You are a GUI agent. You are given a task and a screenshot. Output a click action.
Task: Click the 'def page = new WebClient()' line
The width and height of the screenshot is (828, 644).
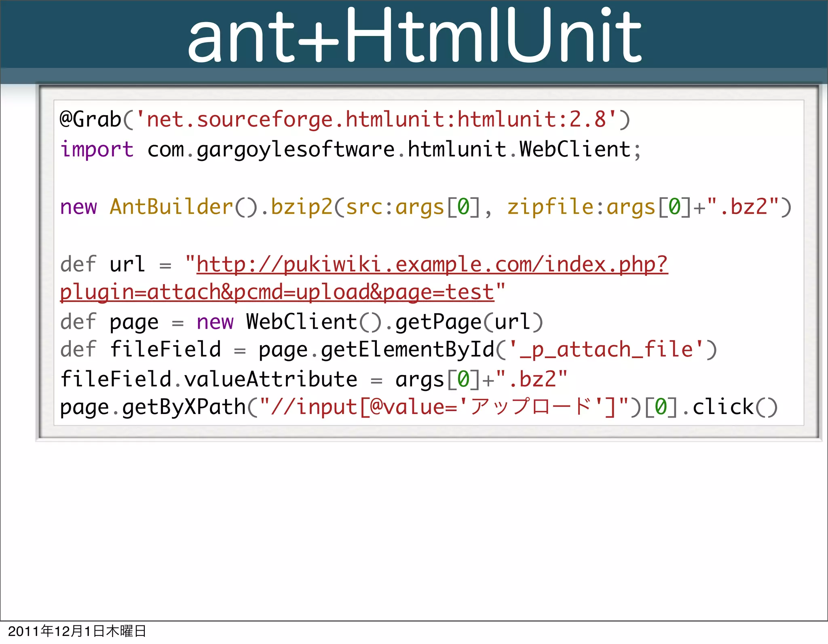[302, 322]
